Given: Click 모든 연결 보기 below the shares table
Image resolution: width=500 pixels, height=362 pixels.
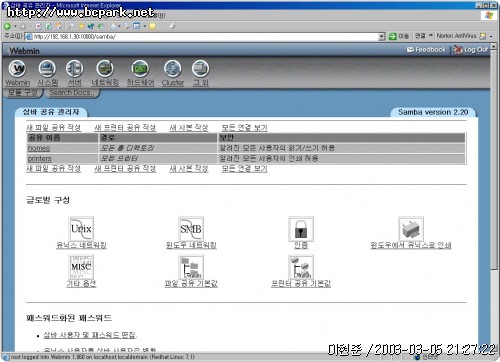Looking at the screenshot, I should (245, 169).
